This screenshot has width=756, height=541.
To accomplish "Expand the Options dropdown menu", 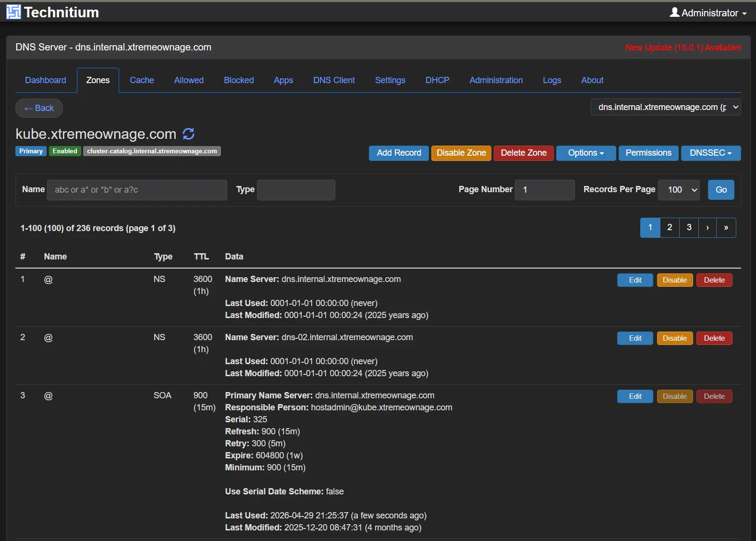I will point(585,153).
